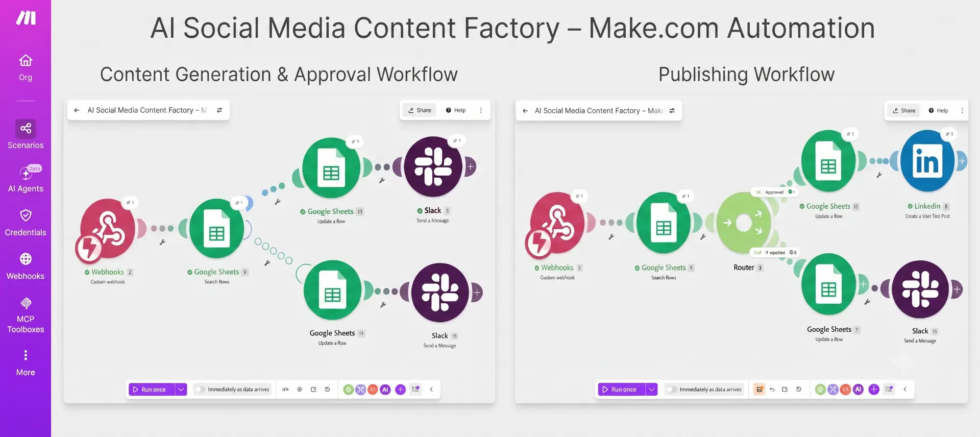This screenshot has height=437, width=980.
Task: Toggle Immediately as data arrives in Publishing panel
Action: [672, 390]
